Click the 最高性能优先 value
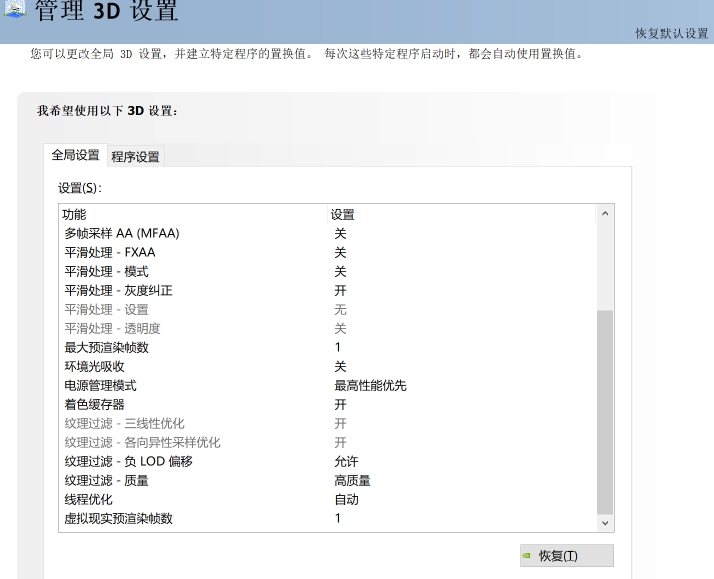Image resolution: width=714 pixels, height=579 pixels. coord(370,386)
